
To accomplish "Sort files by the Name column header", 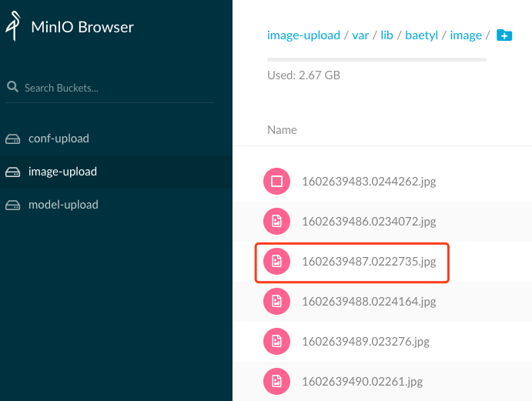I will pyautogui.click(x=282, y=130).
